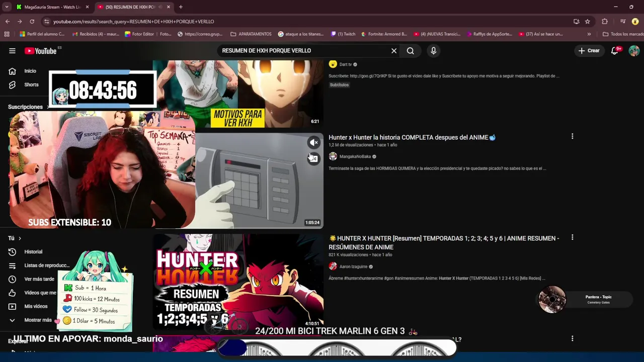
Task: Open a new browser tab
Action: [181, 7]
